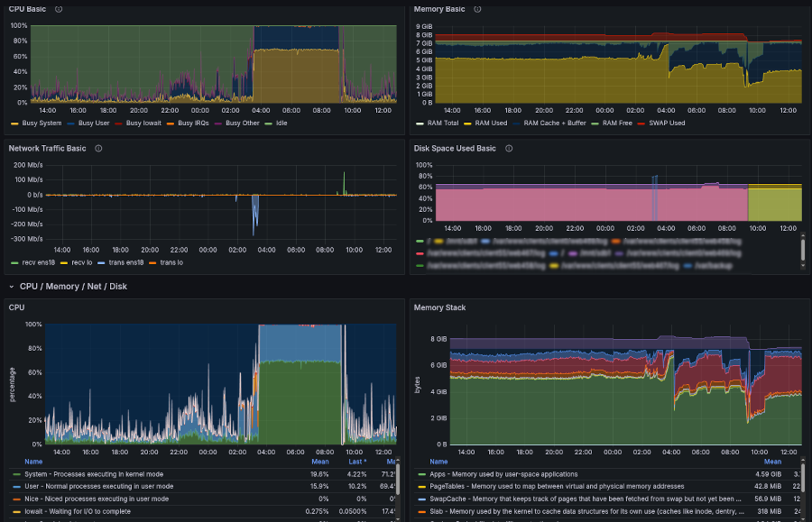
Task: Isolate RAM Cache + Buffer legend entry
Action: [x=556, y=123]
